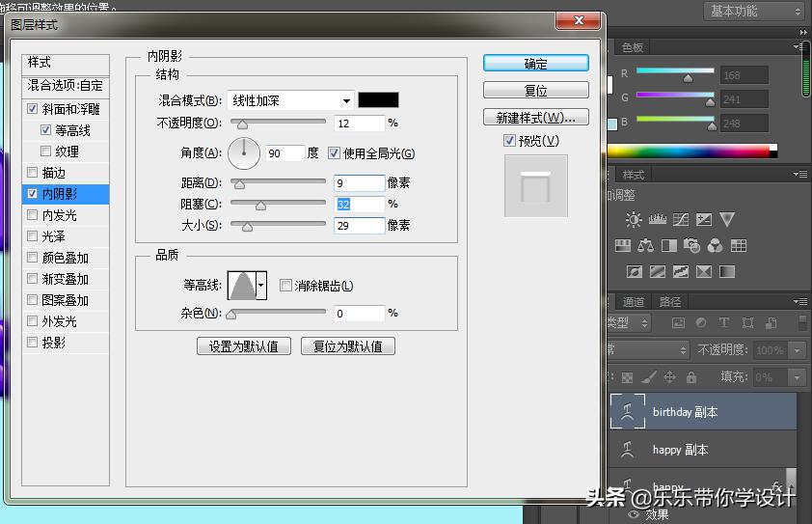Click the 角度 angle dial
The image size is (812, 524).
(244, 152)
